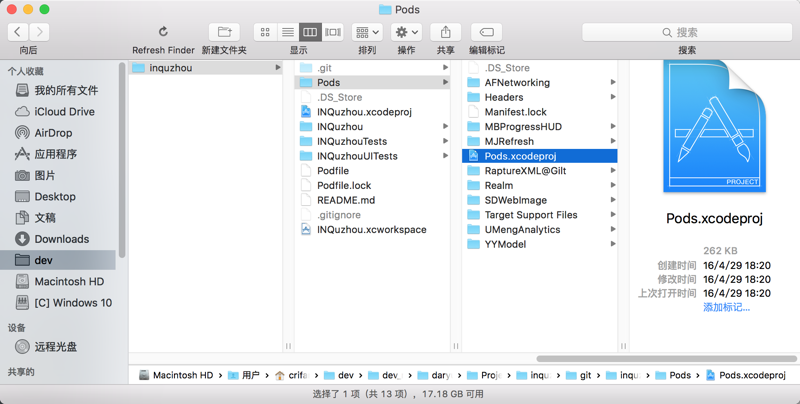Click the edit tags toolbar button
This screenshot has width=800, height=404.
[486, 32]
